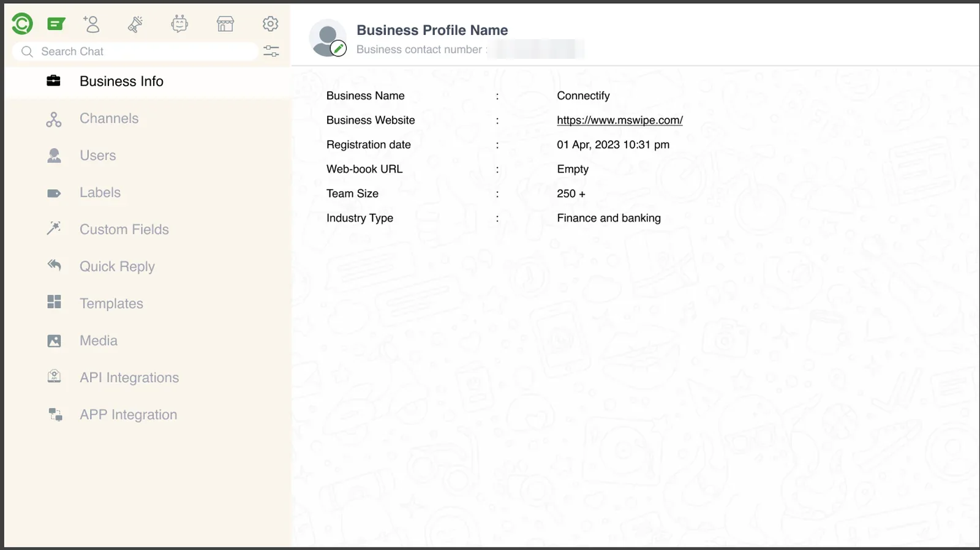Open the chatbot robot icon

pos(179,24)
